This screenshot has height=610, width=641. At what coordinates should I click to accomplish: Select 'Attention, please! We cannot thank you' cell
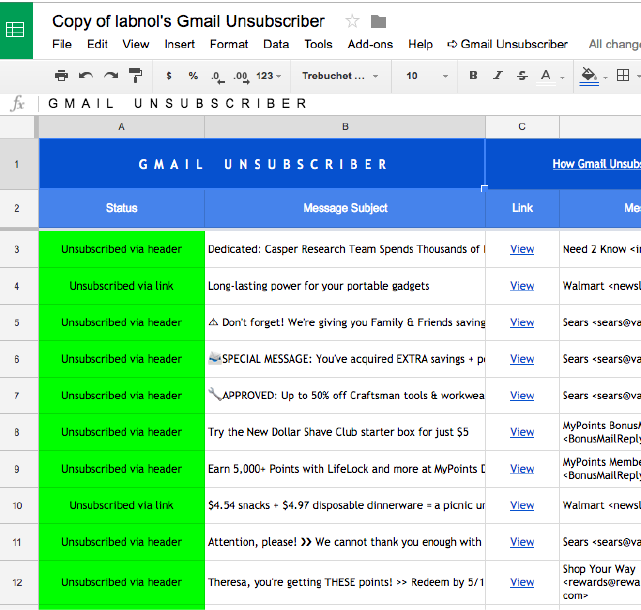tap(345, 542)
